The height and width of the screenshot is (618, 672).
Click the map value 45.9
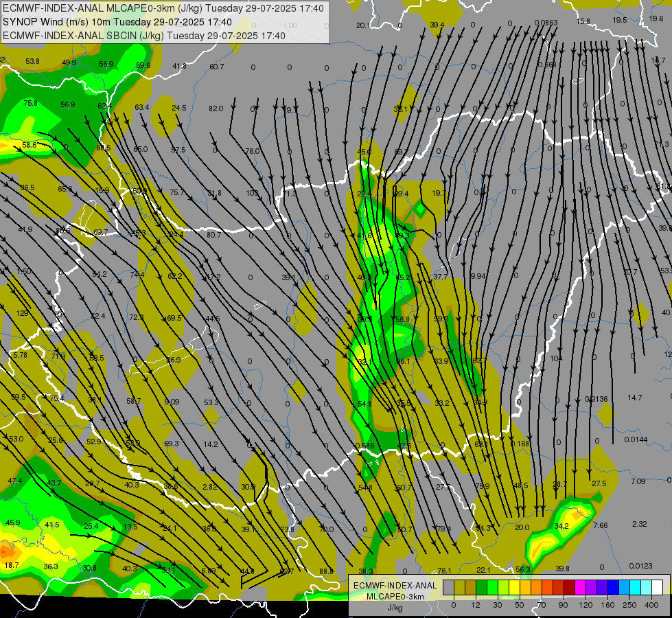coord(13,523)
